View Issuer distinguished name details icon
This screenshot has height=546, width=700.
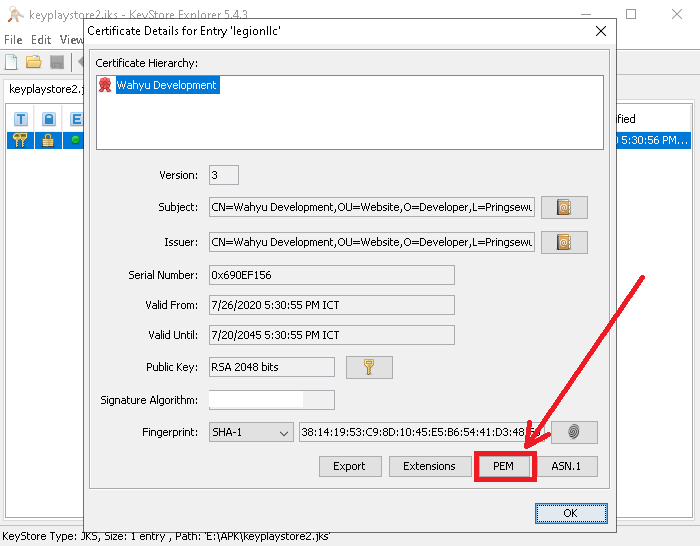pos(564,242)
